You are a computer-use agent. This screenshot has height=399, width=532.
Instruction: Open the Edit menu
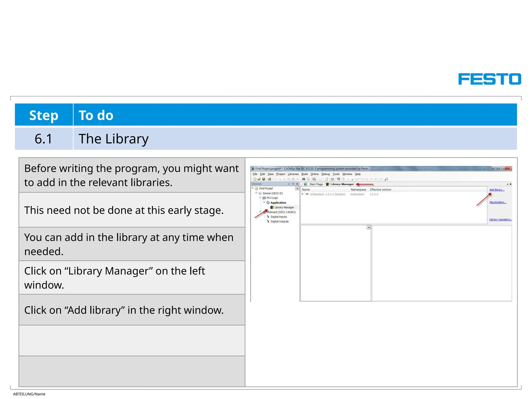262,174
